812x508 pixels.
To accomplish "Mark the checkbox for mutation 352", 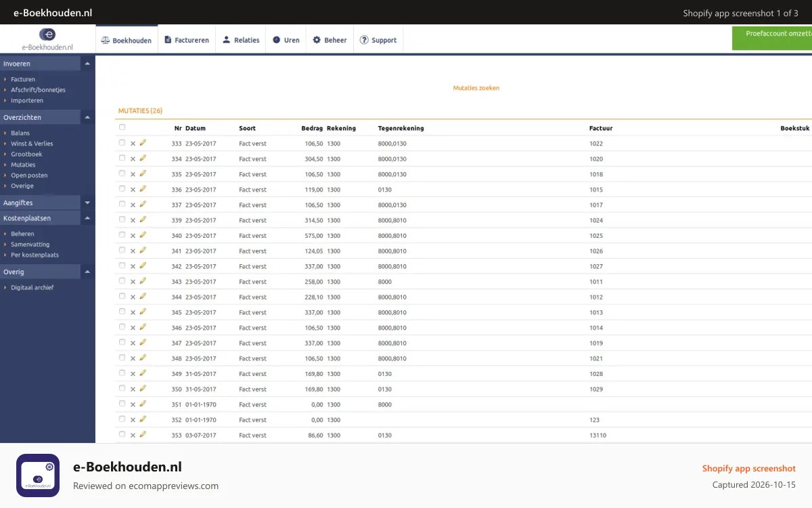I will coord(122,419).
